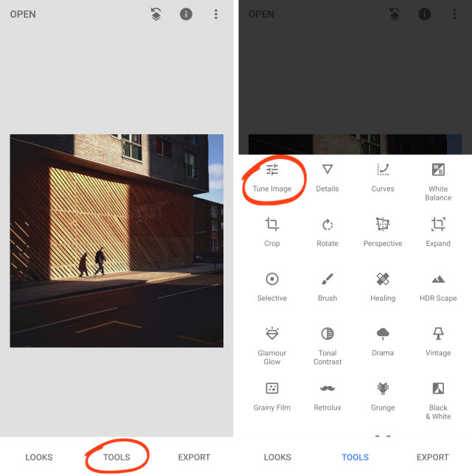Select the Rotate tool
Screen dimensions: 472x476
pos(327,233)
